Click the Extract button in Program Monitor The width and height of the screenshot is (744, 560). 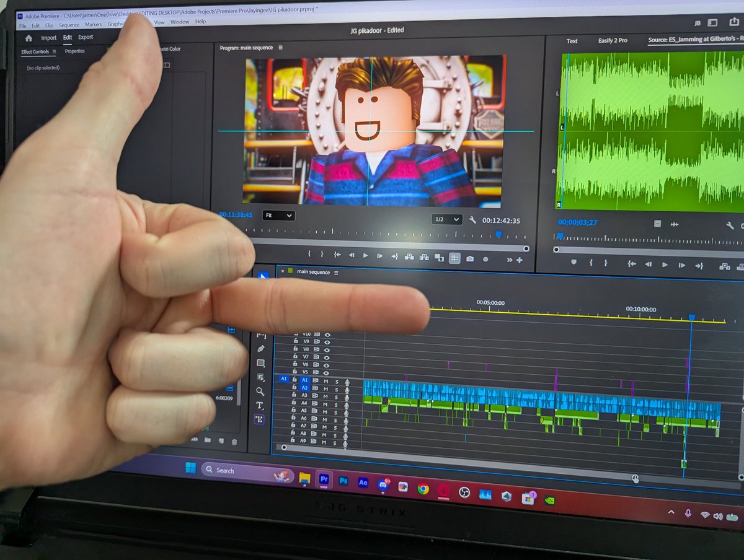tap(425, 257)
